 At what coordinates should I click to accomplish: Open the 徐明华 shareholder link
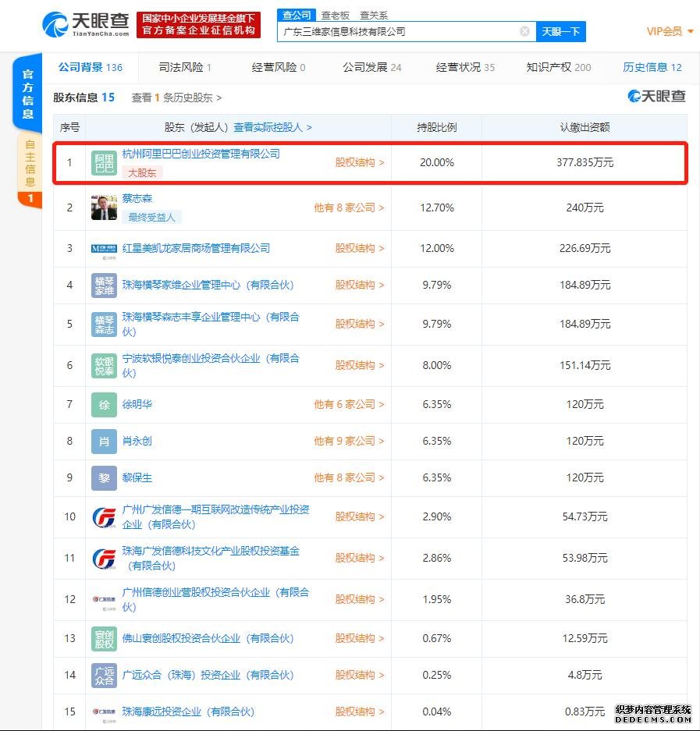(137, 405)
